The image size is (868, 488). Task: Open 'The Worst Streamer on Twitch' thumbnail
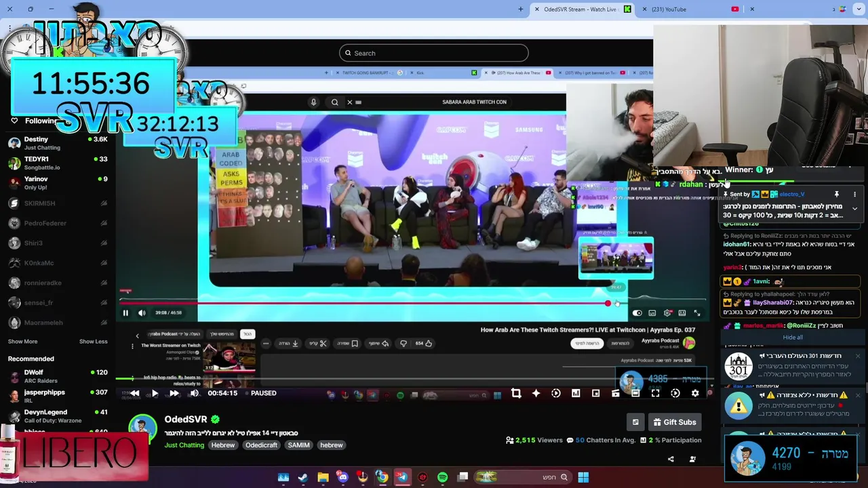229,357
